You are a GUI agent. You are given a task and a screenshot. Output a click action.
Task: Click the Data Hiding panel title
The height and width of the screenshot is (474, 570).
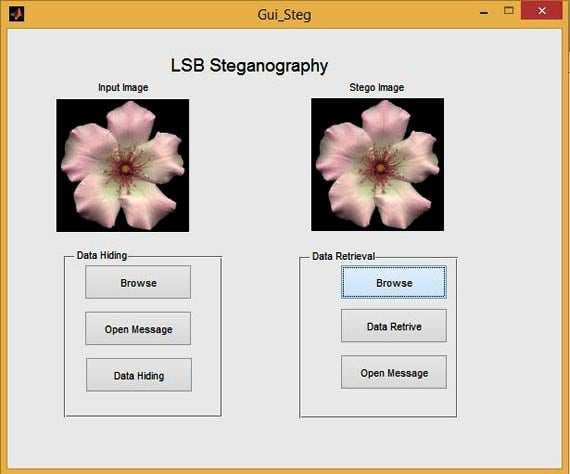102,255
